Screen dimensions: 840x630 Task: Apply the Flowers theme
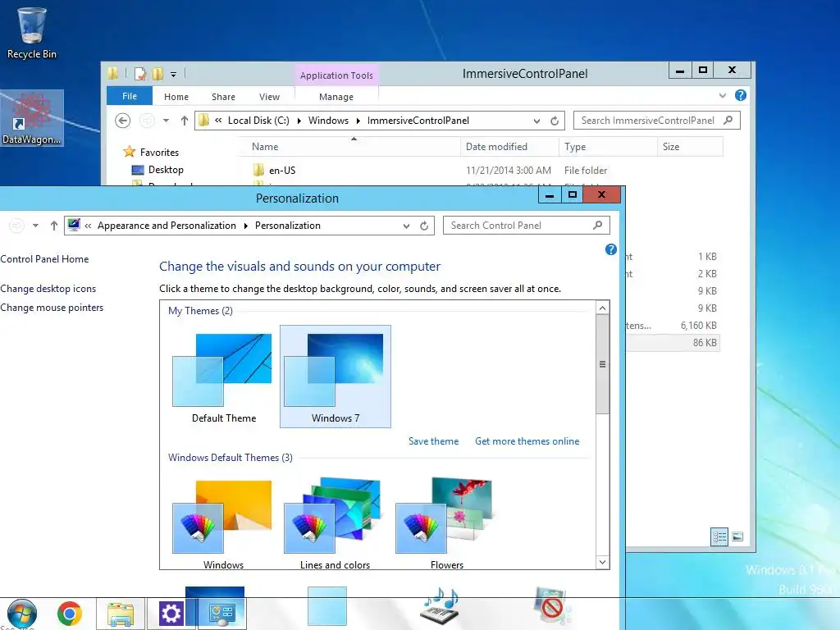coord(447,523)
